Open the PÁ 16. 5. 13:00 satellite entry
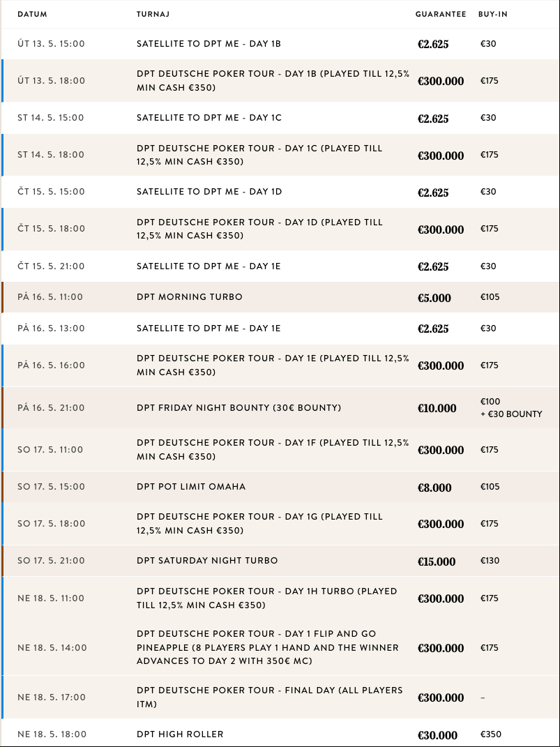Viewport: 560px width, 747px height. tap(280, 329)
